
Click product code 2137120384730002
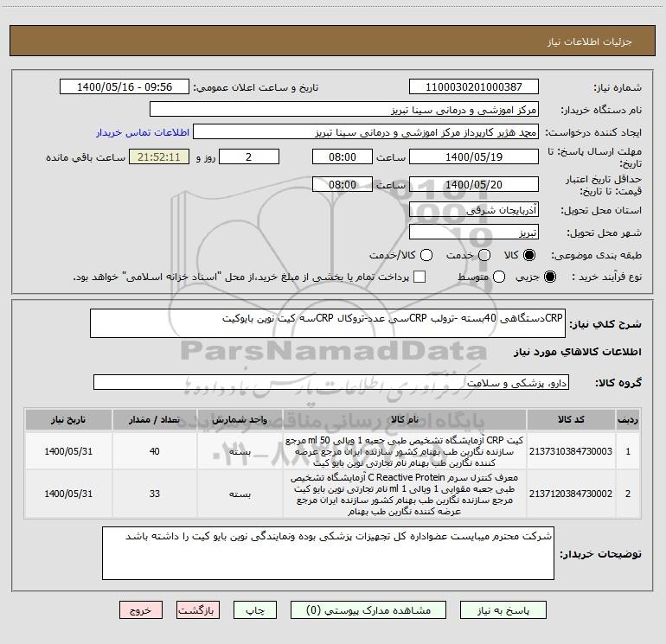coord(571,494)
